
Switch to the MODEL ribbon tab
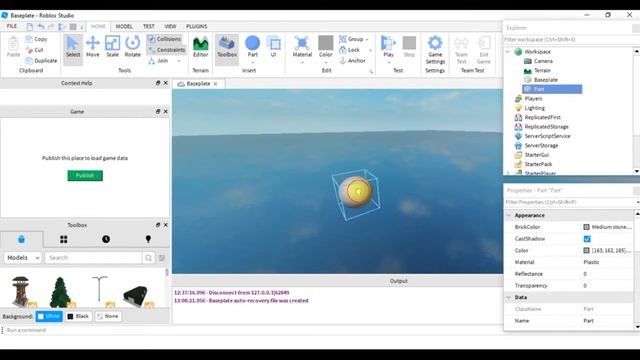124,26
